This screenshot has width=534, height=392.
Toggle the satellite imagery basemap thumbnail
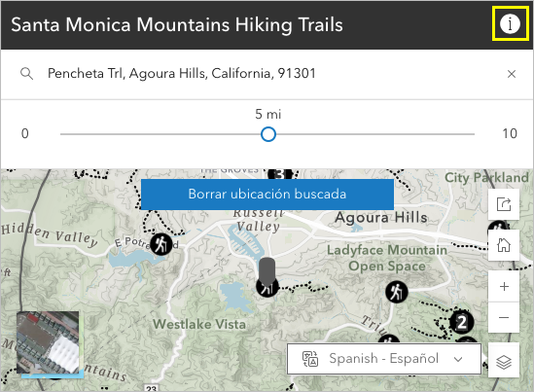click(x=48, y=342)
